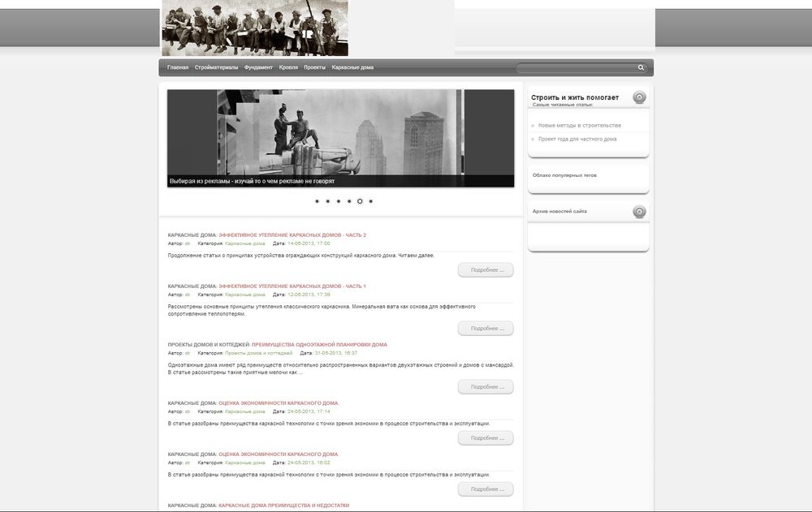Click author 'str' of утепление часть 2 article
812x512 pixels.
click(x=188, y=243)
